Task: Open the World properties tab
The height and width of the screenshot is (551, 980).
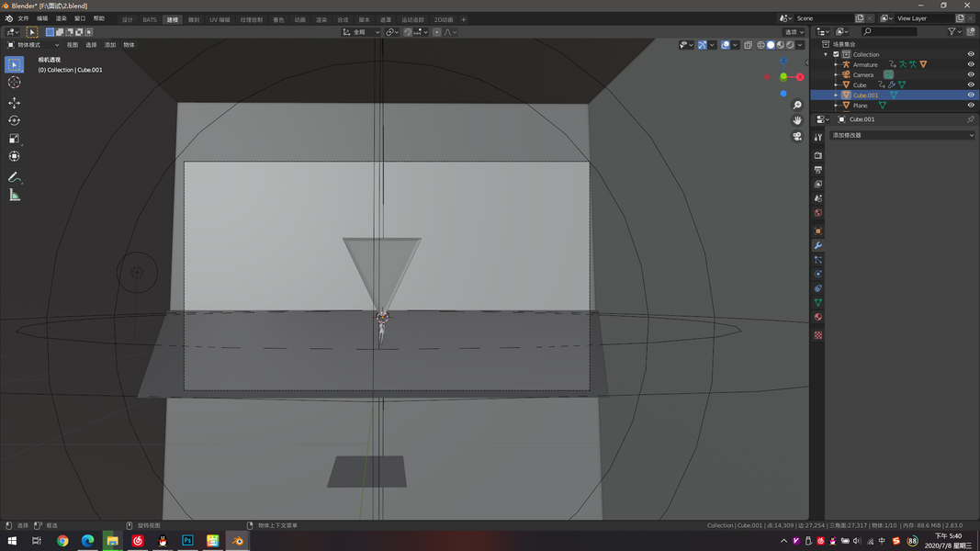Action: click(818, 212)
